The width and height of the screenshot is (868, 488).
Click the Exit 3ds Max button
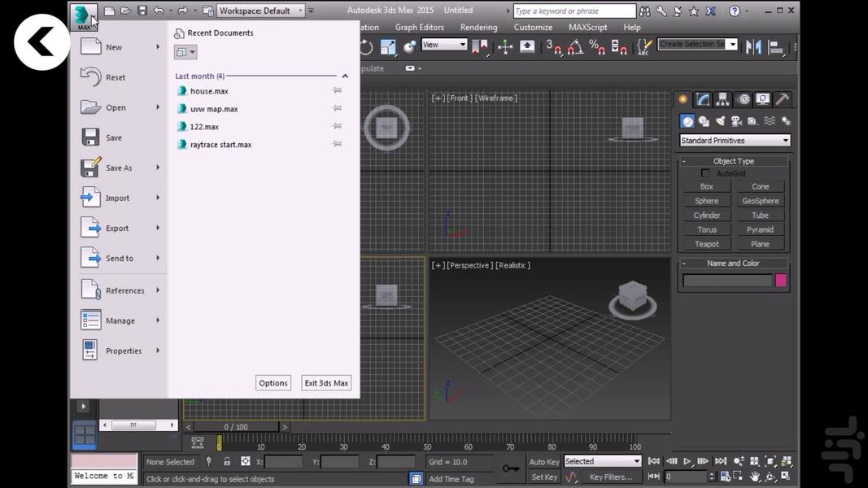click(325, 382)
